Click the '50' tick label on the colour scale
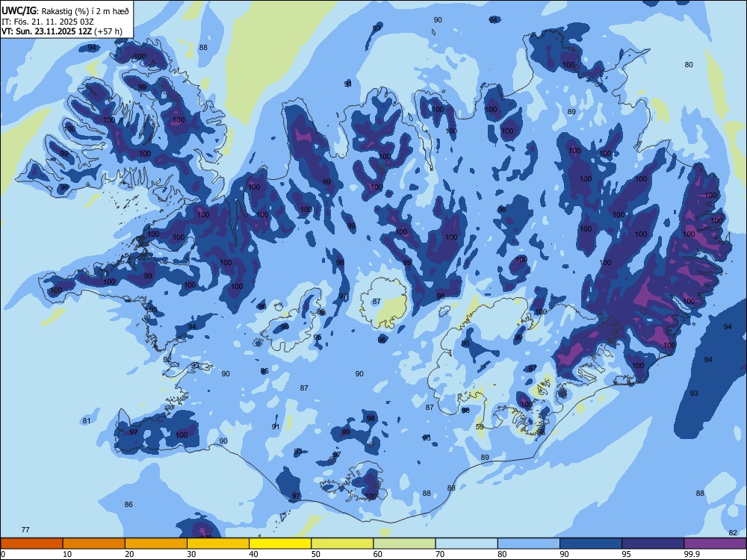 316,554
